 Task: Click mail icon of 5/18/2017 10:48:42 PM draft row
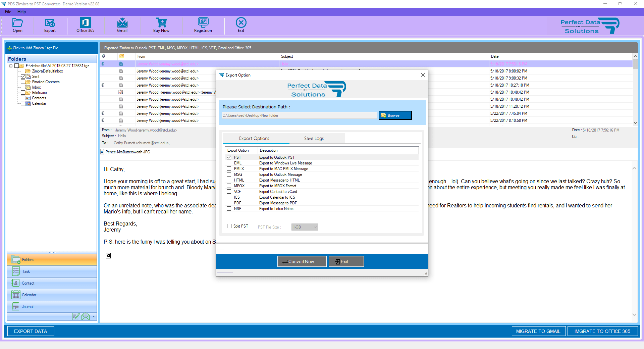click(121, 92)
